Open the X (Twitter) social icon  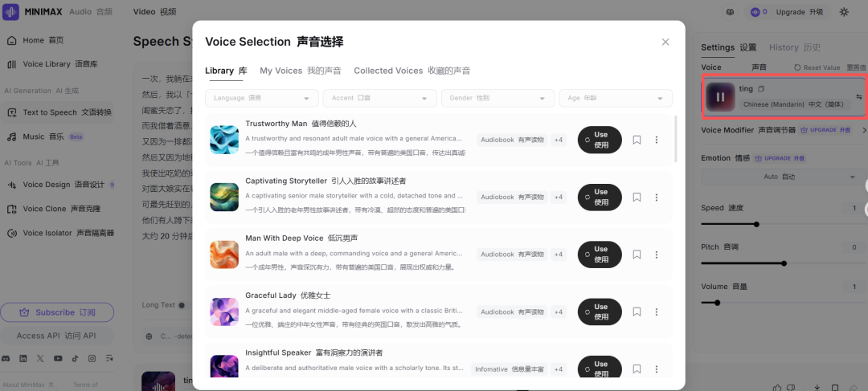pyautogui.click(x=40, y=358)
